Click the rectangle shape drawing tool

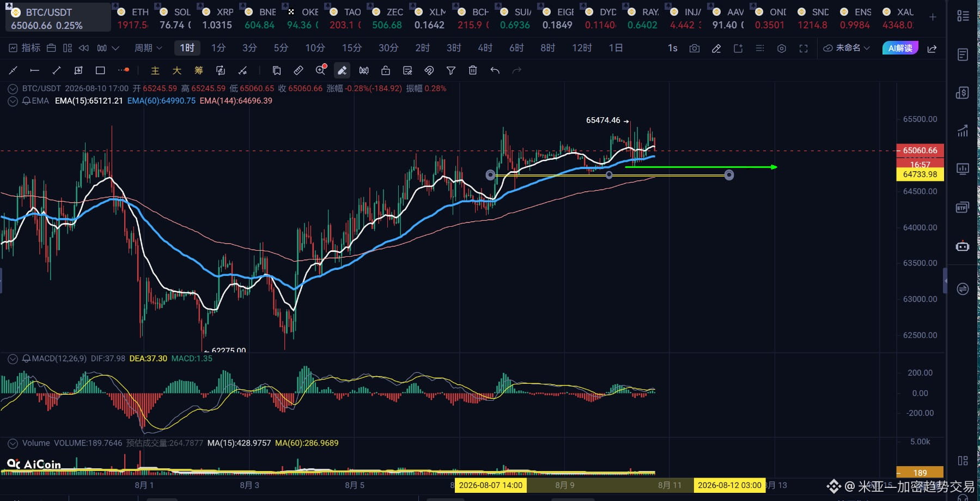pos(100,70)
